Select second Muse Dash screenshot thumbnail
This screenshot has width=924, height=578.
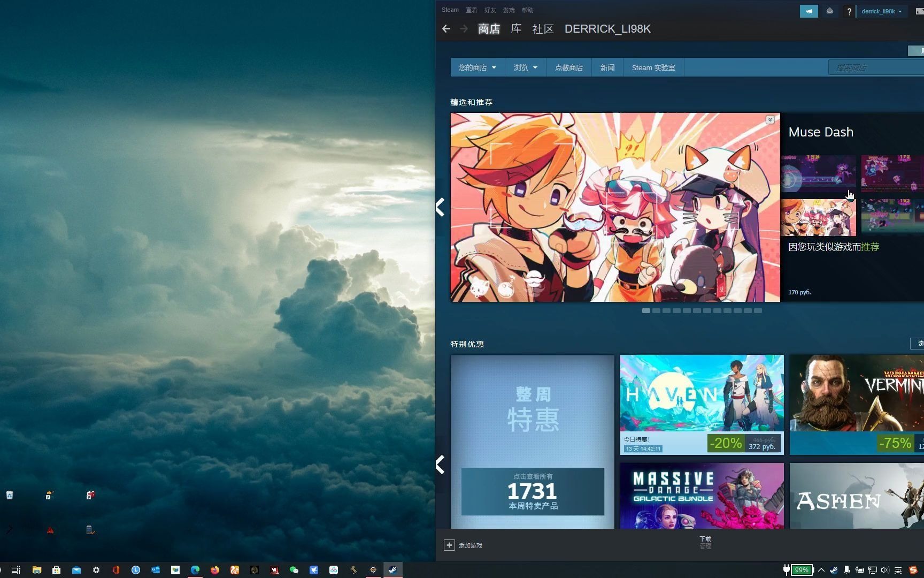tap(892, 173)
